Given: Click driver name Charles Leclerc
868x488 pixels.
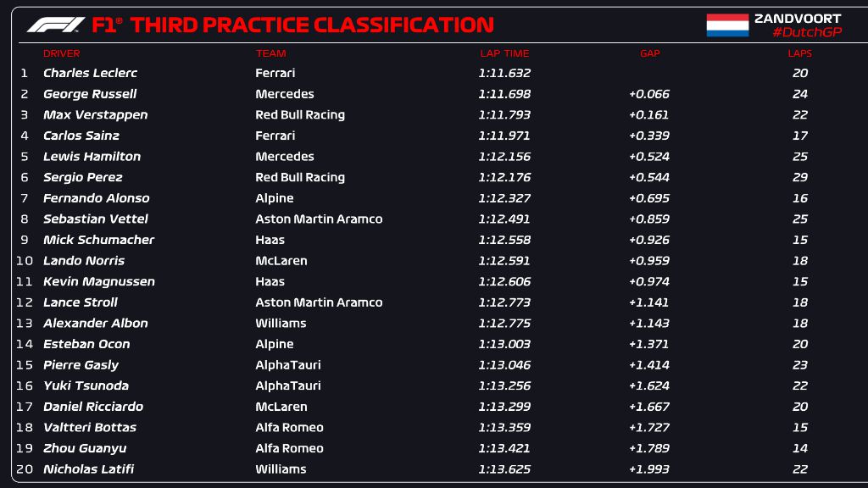Looking at the screenshot, I should 90,74.
